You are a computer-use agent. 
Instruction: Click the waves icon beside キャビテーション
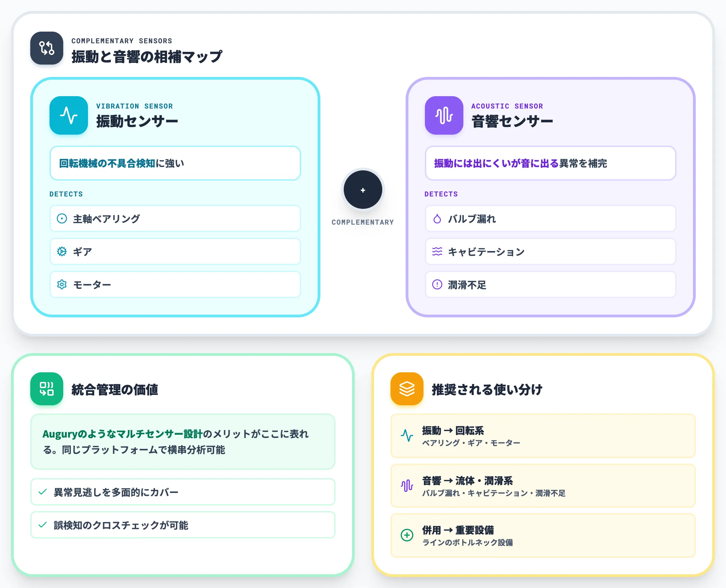click(x=437, y=251)
